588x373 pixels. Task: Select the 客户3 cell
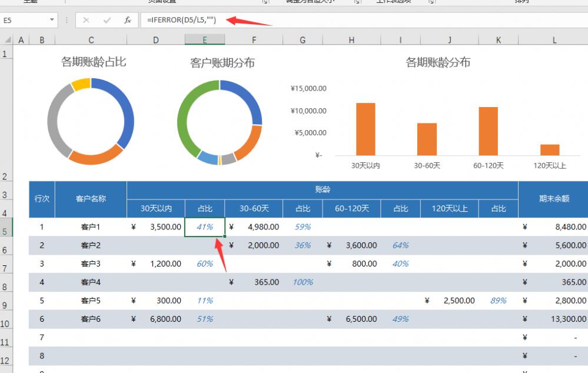[91, 264]
